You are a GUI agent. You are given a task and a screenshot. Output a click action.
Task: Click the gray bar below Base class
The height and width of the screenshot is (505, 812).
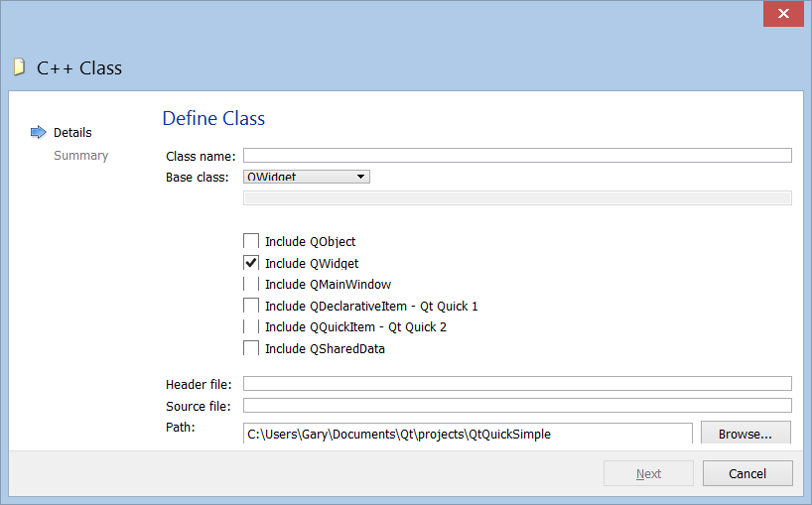tap(517, 197)
